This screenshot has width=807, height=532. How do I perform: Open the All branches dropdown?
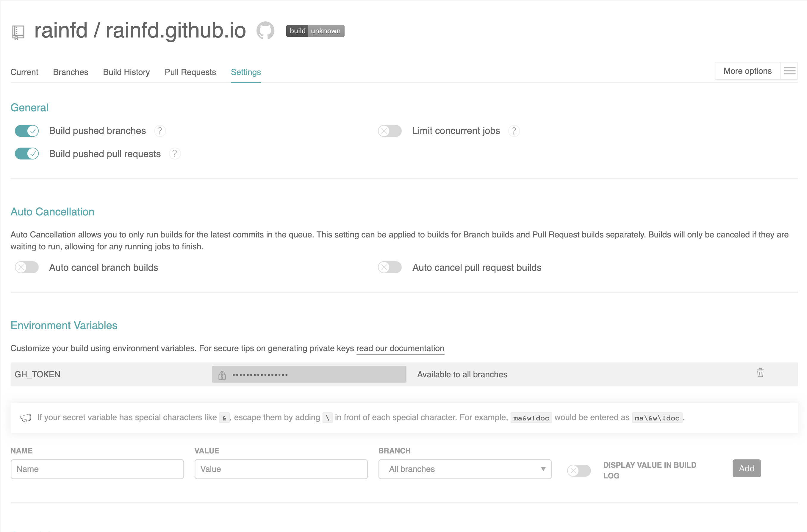(465, 469)
